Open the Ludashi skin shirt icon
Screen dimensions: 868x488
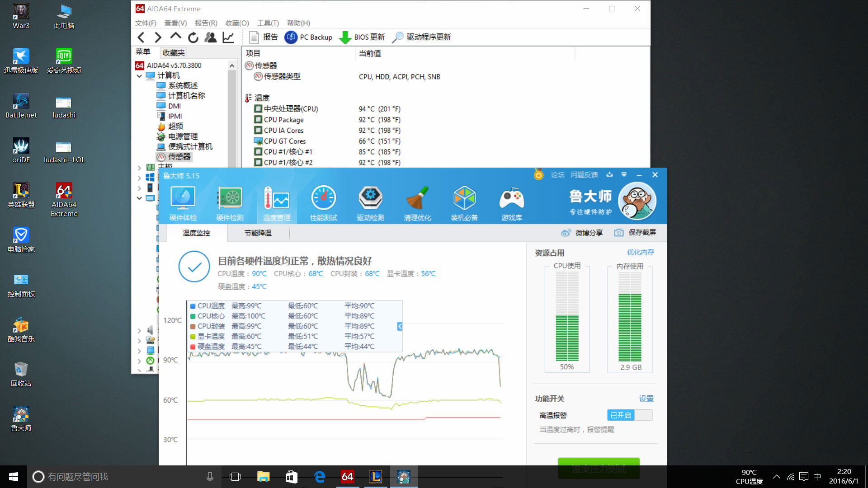609,174
